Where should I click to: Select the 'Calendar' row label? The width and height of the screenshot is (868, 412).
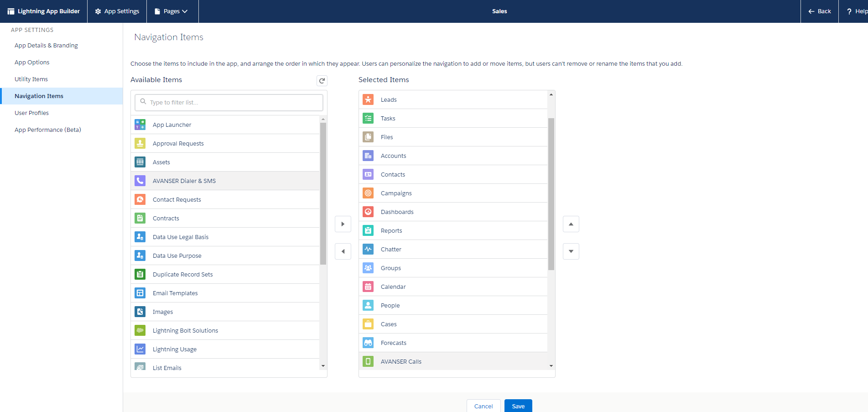tap(393, 287)
